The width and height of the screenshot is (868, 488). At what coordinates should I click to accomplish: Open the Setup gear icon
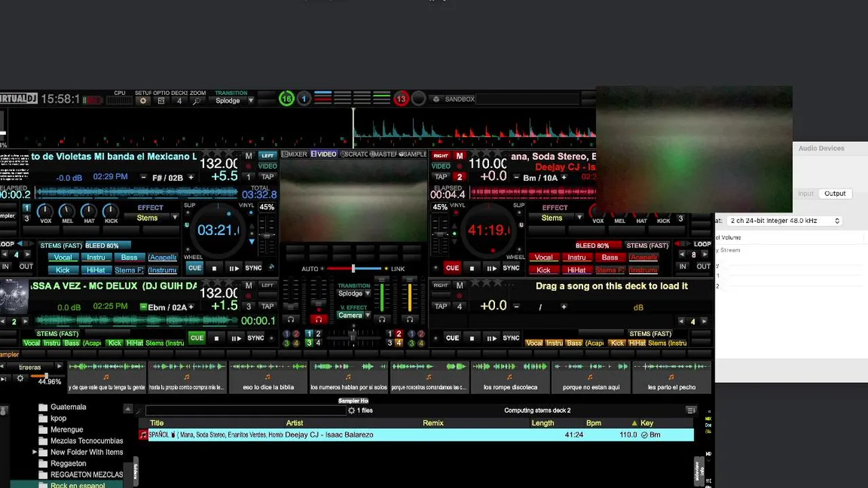tap(143, 101)
